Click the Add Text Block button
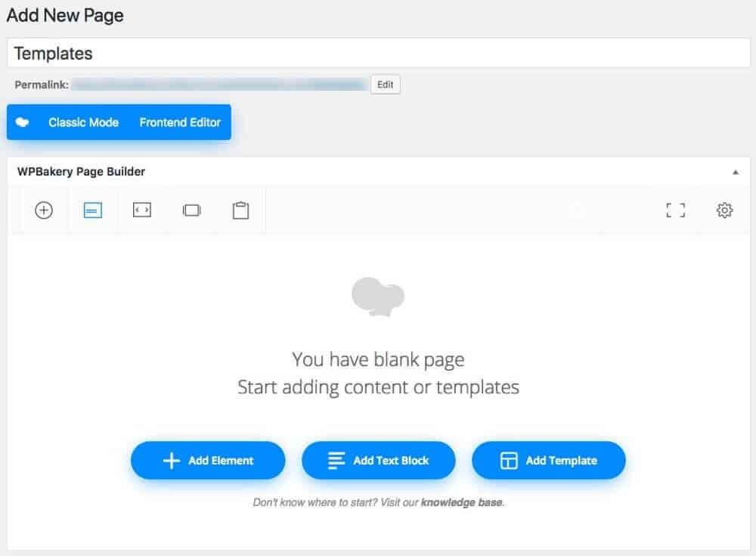The width and height of the screenshot is (756, 556). click(379, 461)
